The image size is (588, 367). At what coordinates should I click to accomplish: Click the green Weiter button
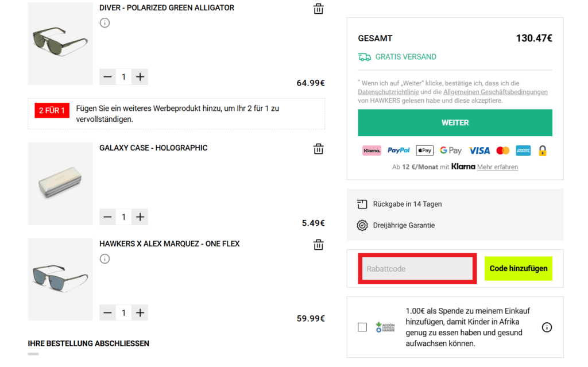[x=455, y=123]
